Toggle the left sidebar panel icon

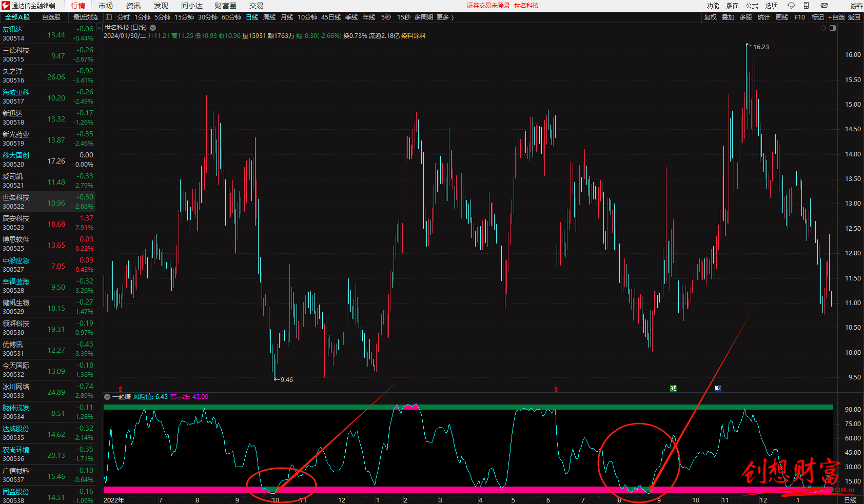[x=109, y=17]
